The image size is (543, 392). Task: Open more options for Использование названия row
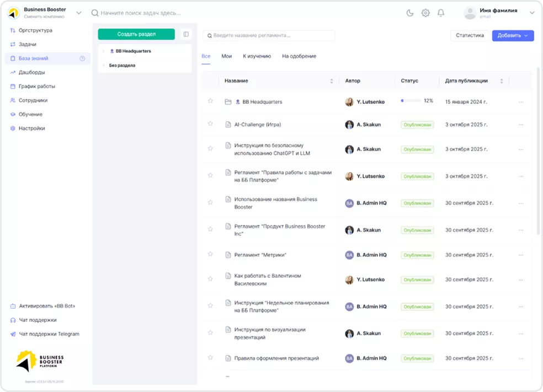(521, 203)
